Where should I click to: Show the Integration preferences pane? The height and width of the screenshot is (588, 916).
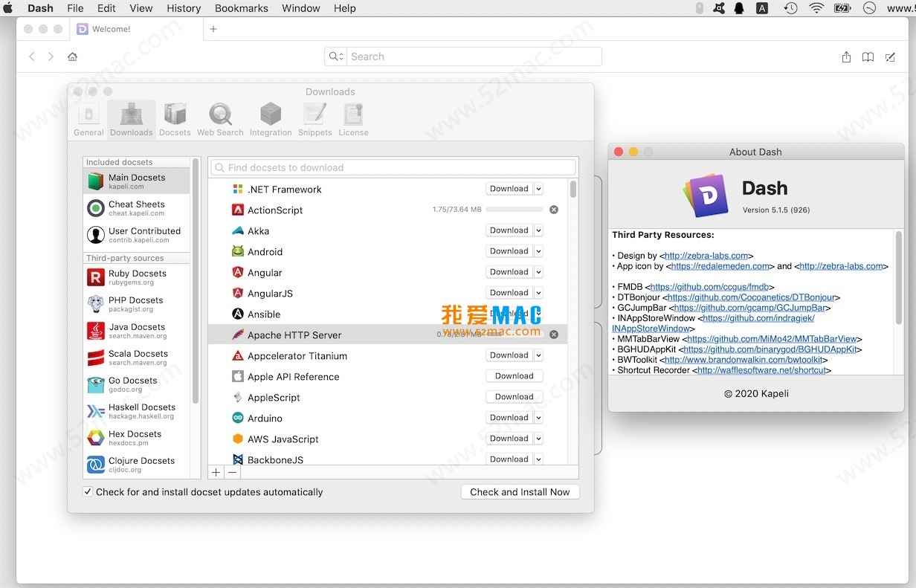[x=271, y=120]
